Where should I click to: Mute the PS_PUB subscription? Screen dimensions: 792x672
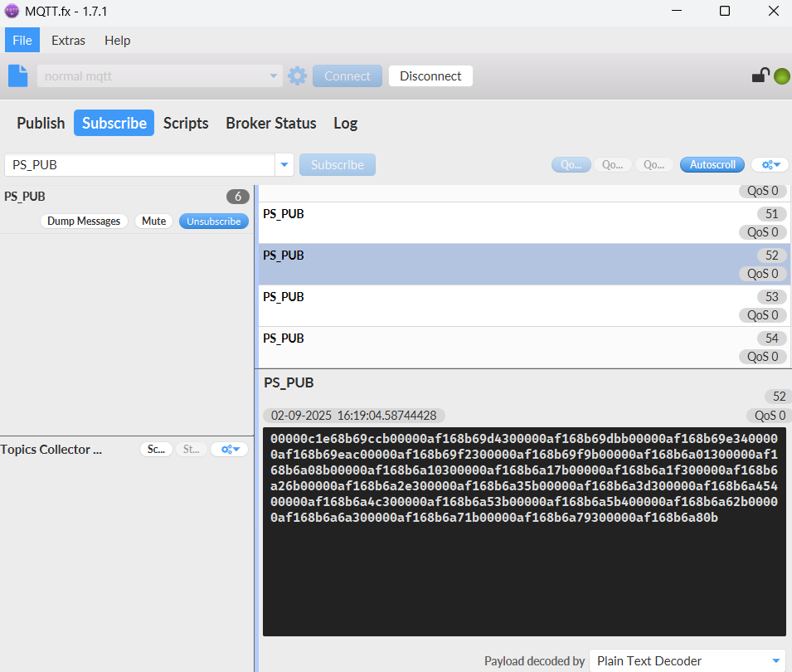(153, 221)
